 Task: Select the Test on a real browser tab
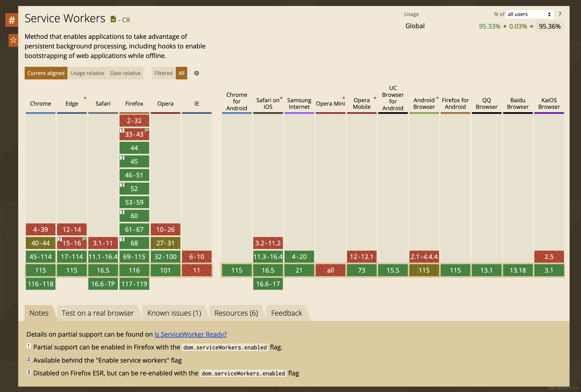pos(98,313)
